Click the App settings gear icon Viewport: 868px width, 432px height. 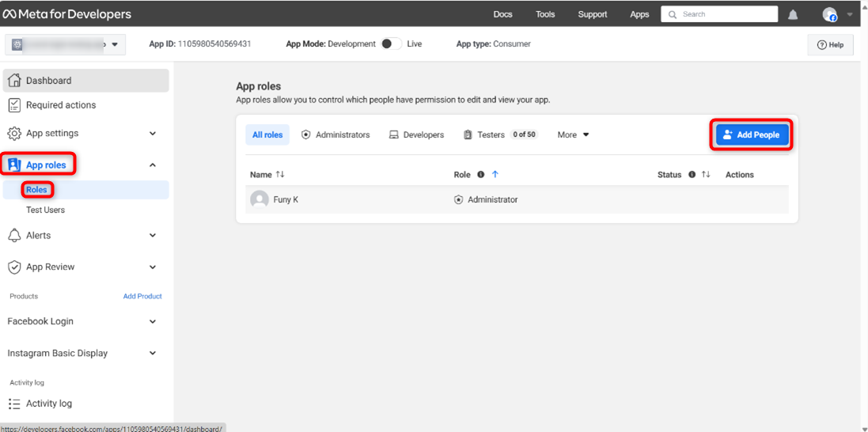15,134
